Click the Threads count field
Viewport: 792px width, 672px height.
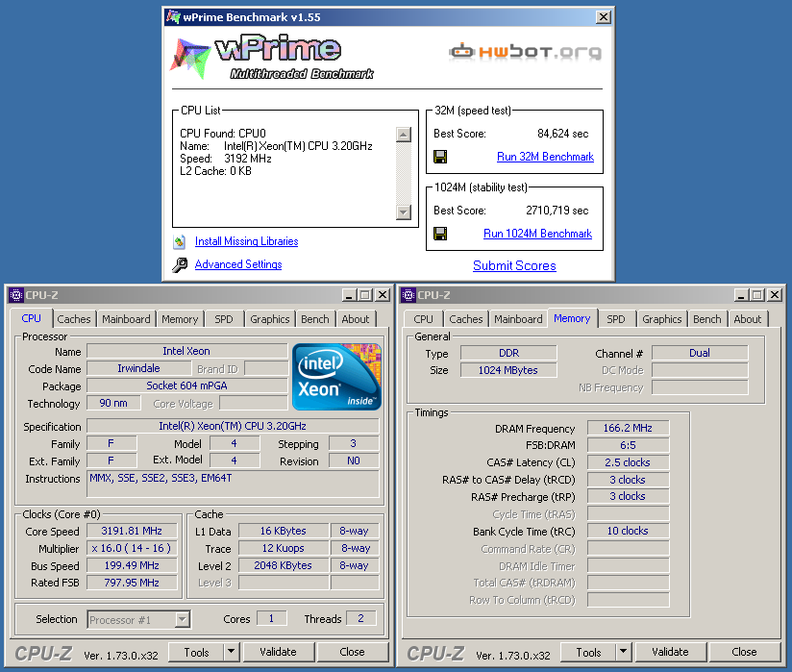(x=360, y=618)
